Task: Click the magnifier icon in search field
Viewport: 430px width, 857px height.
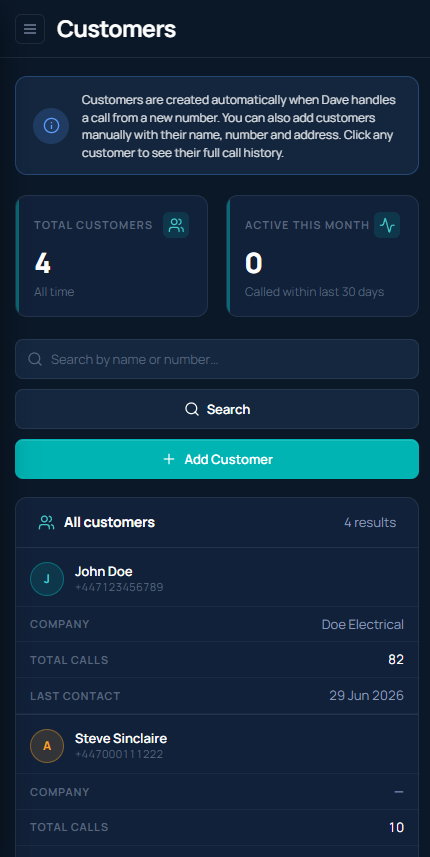Action: pos(35,359)
